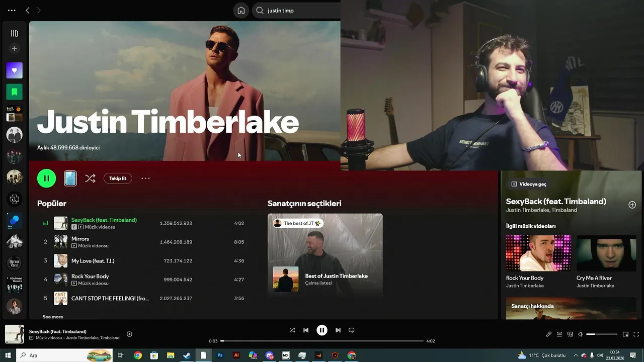The image size is (644, 362).
Task: Toggle full screen view
Action: point(636,334)
